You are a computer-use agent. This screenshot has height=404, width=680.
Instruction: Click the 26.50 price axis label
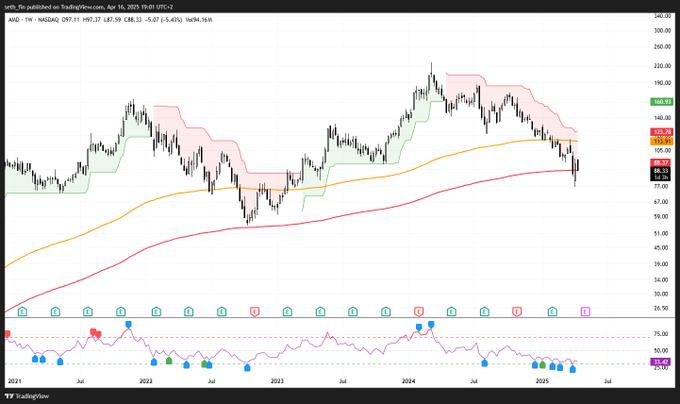662,308
